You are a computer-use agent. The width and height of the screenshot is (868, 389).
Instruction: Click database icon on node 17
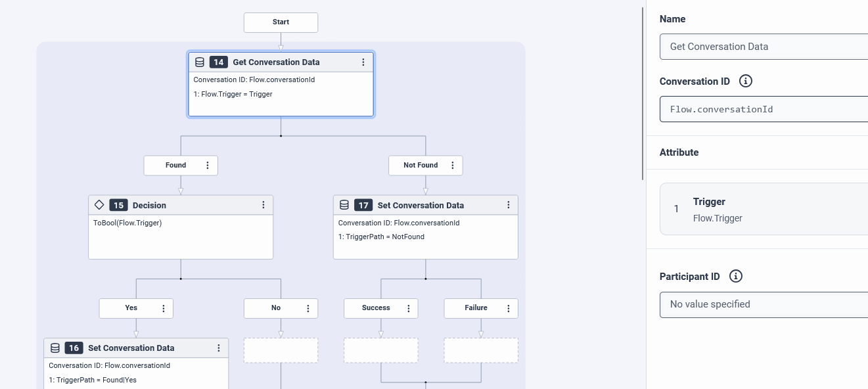[x=344, y=205]
